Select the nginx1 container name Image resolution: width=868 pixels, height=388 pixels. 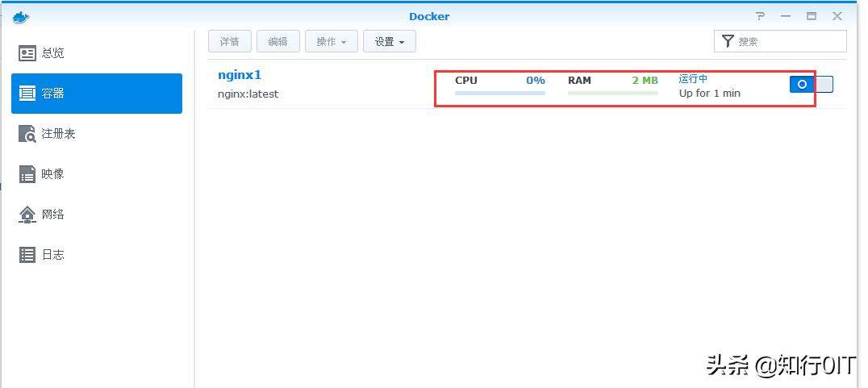click(x=240, y=75)
